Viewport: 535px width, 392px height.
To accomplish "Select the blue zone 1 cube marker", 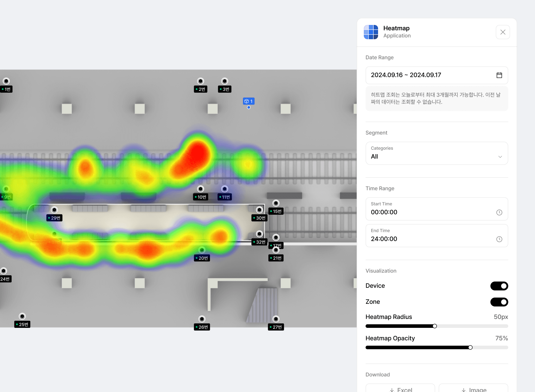I will [248, 101].
